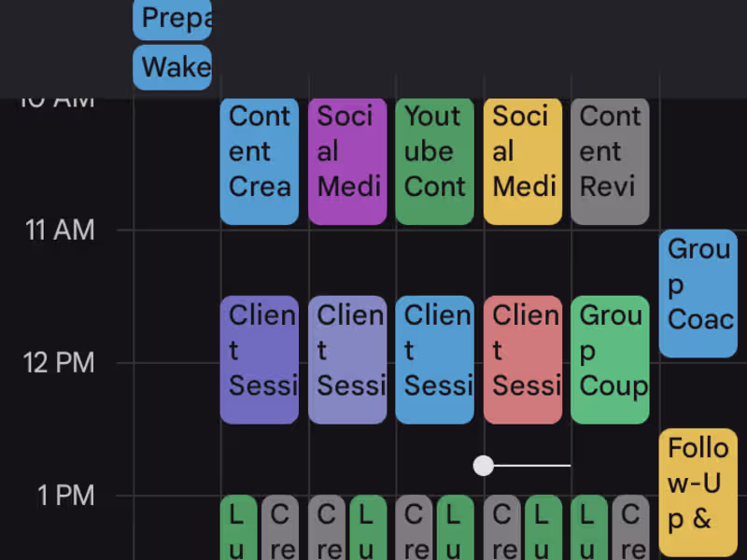747x560 pixels.
Task: Select the green Group Coup event
Action: coord(610,360)
